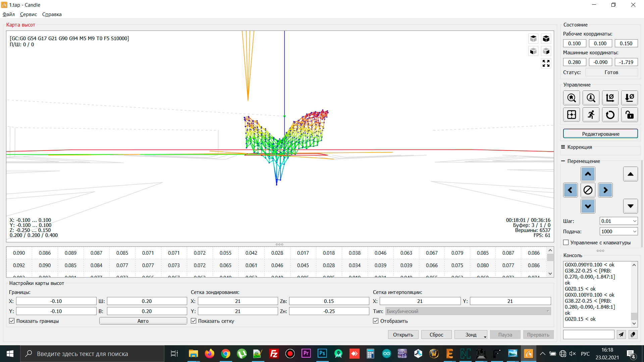644x362 pixels.
Task: Open the Зонд button dropdown arrow
Action: pos(485,337)
